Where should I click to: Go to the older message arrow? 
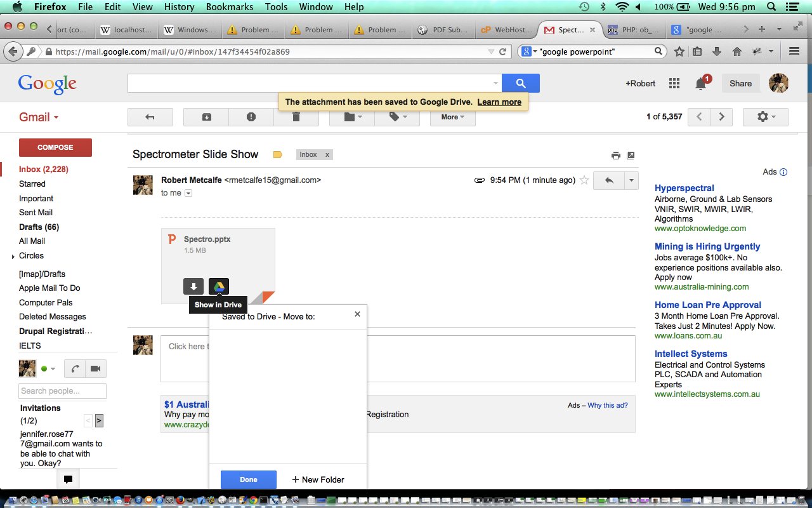721,117
